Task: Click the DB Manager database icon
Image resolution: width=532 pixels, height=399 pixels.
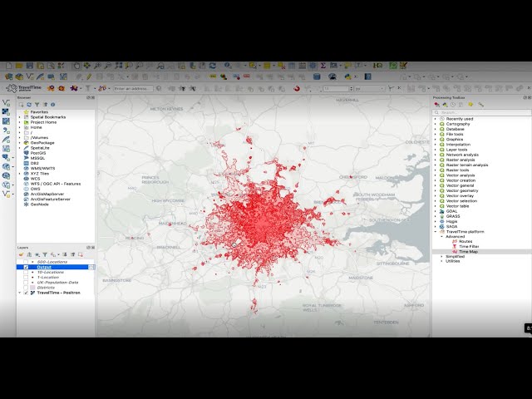Action: (x=317, y=76)
